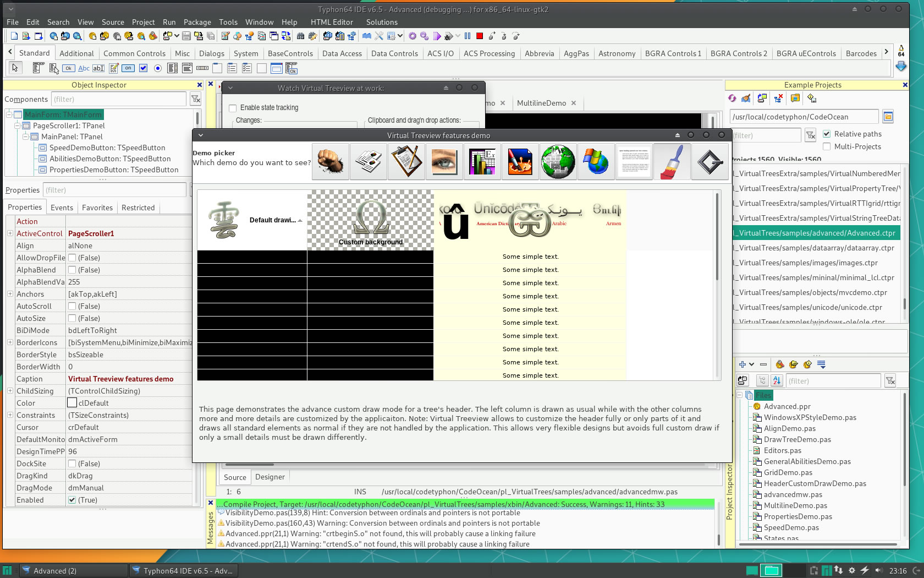The height and width of the screenshot is (578, 924).
Task: Toggle Relative paths checkbox
Action: coord(827,134)
